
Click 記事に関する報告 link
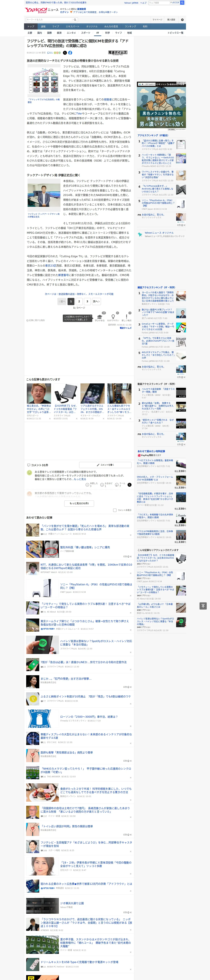[36, 320]
